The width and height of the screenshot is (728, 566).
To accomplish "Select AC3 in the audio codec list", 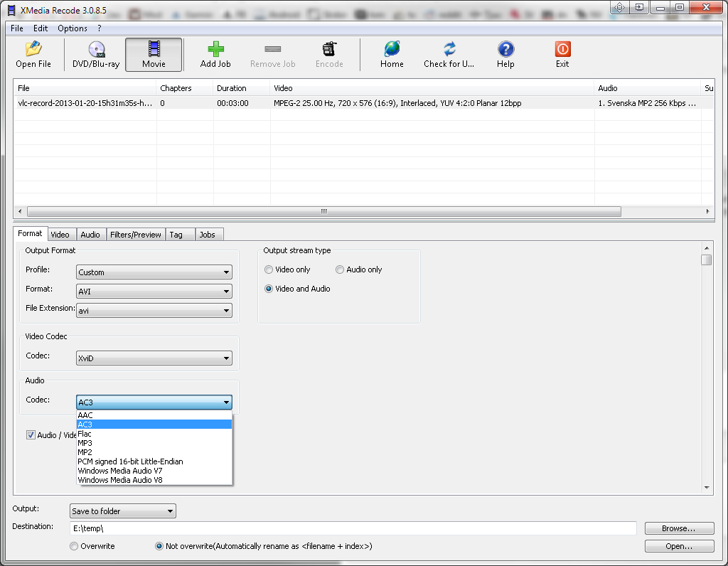I will 154,424.
